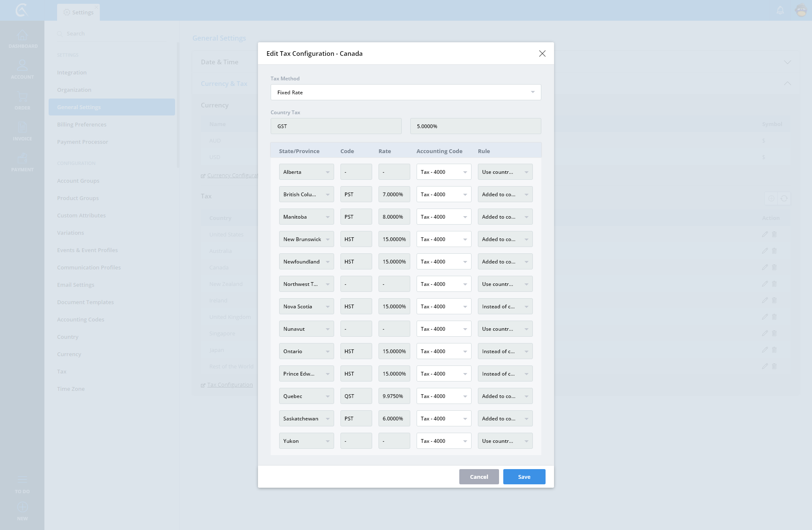Image resolution: width=812 pixels, height=530 pixels.
Task: Close the Edit Tax Configuration dialog
Action: pyautogui.click(x=542, y=53)
